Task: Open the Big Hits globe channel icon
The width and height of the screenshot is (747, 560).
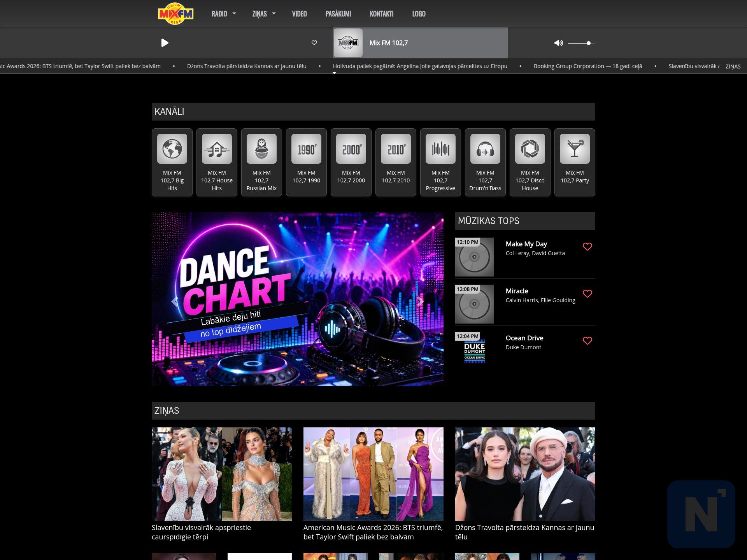Action: click(x=172, y=149)
